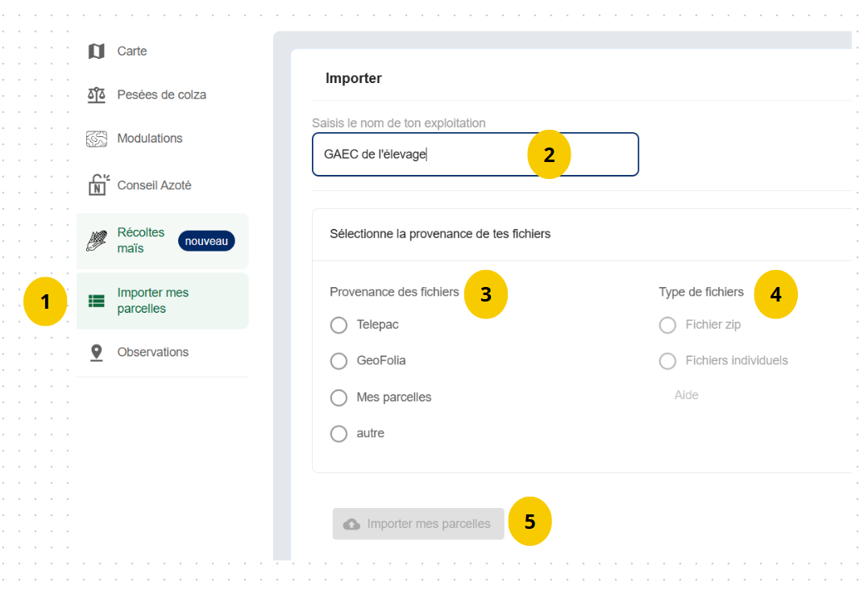
Task: Select the Telepac radio option
Action: (x=338, y=325)
